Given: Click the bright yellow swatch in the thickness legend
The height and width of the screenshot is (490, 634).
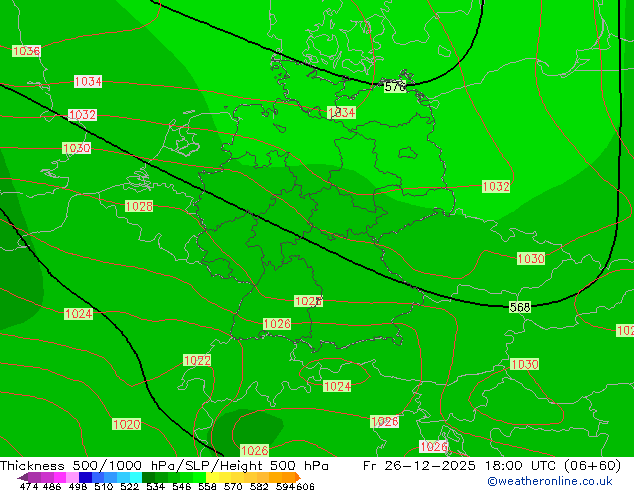Looking at the screenshot, I should (212, 477).
